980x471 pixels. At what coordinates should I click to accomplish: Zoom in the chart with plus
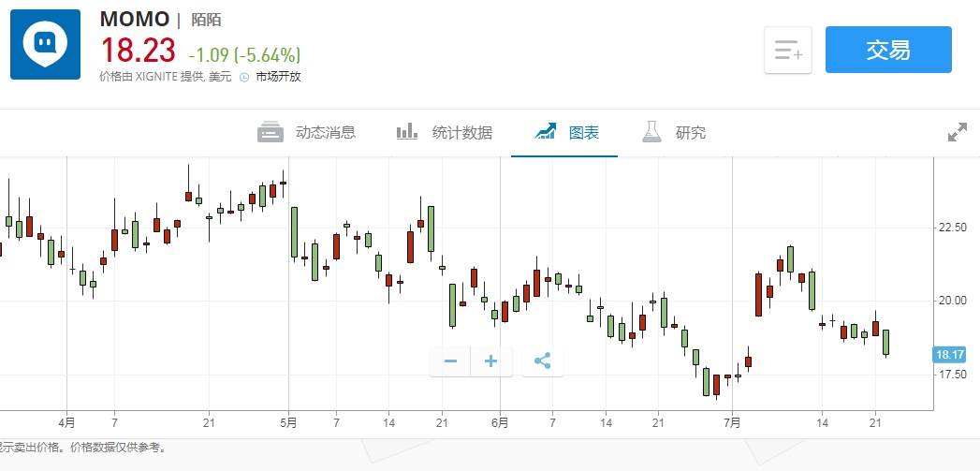click(x=491, y=361)
